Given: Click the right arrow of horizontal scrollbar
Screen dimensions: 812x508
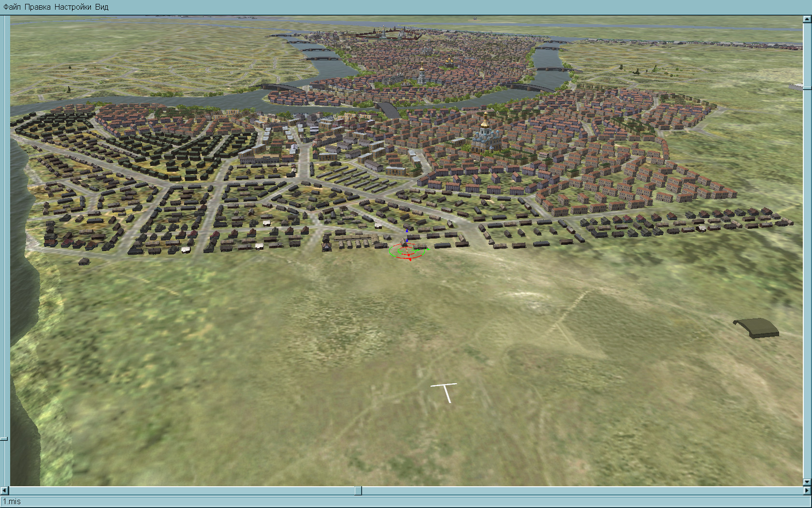Looking at the screenshot, I should click(807, 491).
